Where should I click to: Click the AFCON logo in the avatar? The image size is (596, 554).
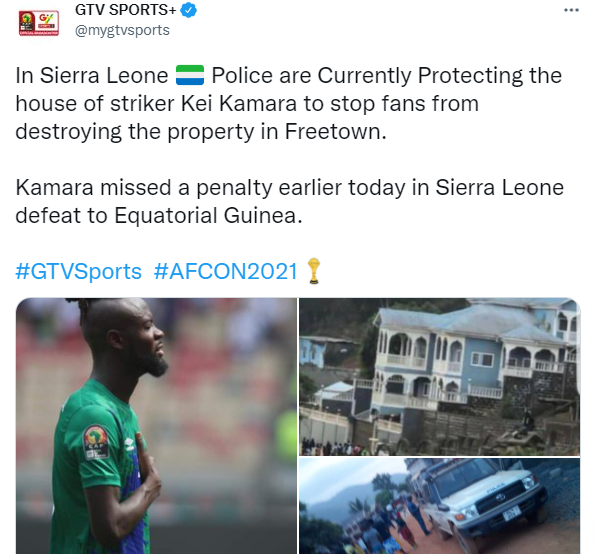pos(27,22)
